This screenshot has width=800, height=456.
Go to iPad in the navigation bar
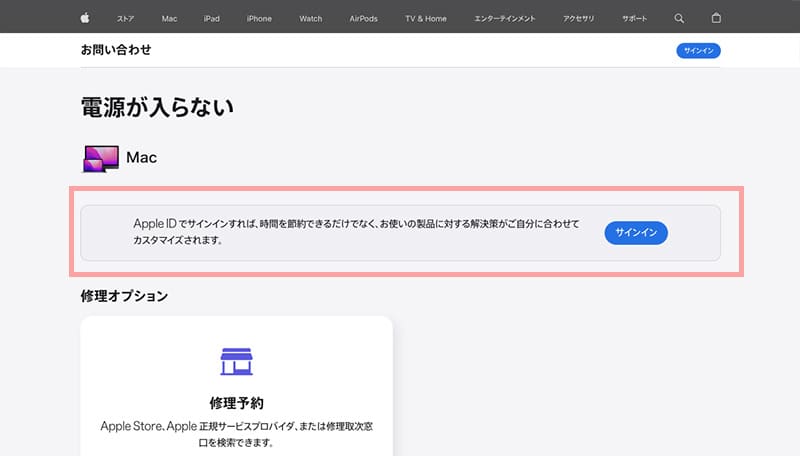(211, 19)
